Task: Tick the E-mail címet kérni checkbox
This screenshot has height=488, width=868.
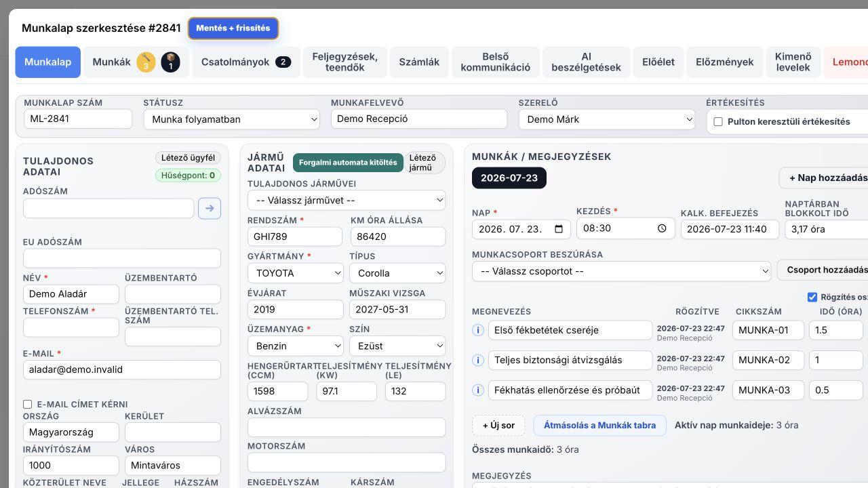Action: click(28, 404)
